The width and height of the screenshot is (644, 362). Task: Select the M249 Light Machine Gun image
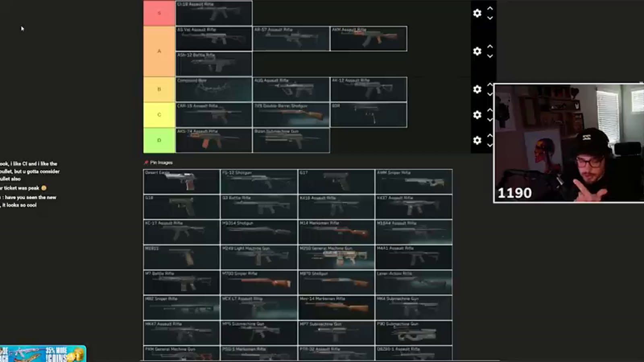coord(259,257)
